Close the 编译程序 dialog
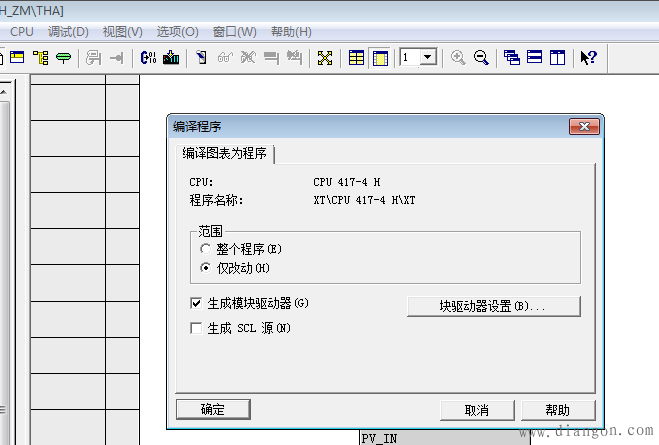 pyautogui.click(x=584, y=126)
